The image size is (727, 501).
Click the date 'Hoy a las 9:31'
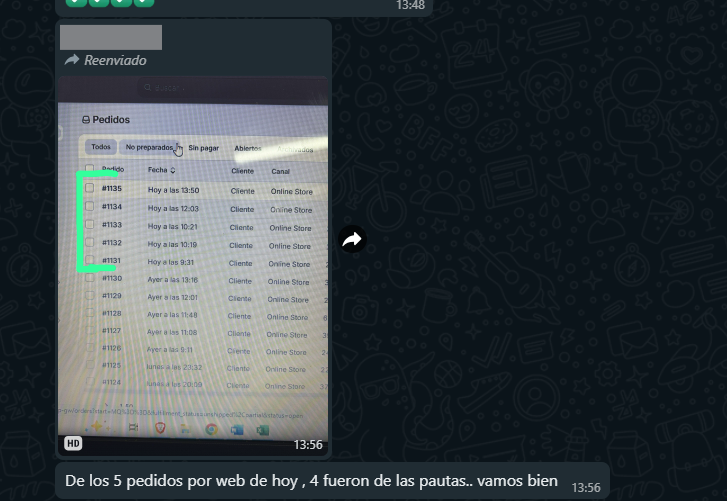coord(170,262)
